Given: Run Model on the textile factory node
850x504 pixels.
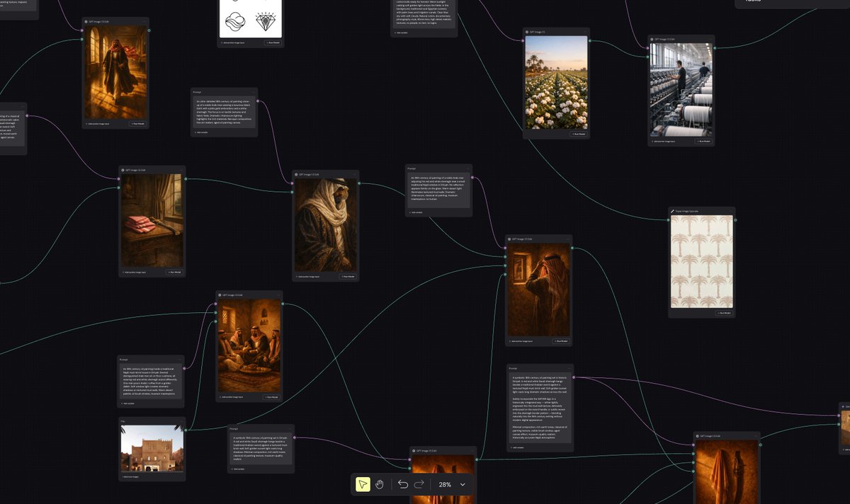Looking at the screenshot, I should tap(703, 141).
